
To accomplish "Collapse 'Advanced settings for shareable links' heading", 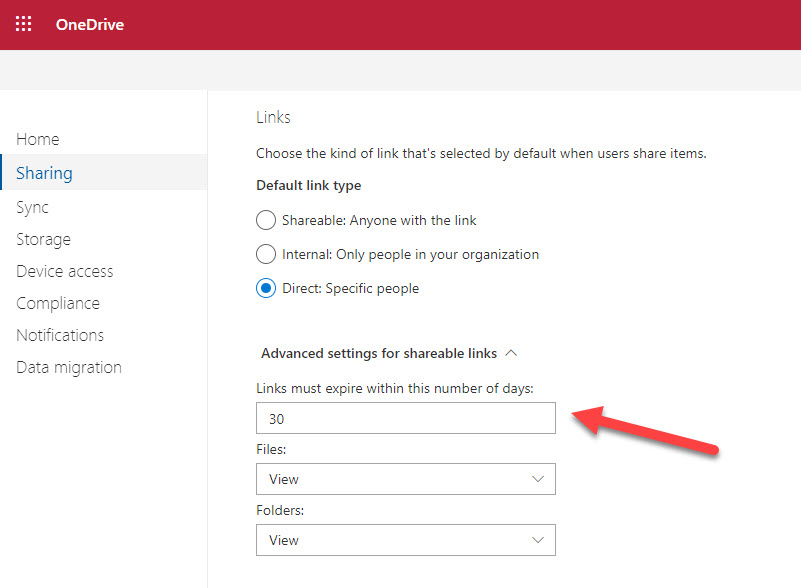I will 378,353.
